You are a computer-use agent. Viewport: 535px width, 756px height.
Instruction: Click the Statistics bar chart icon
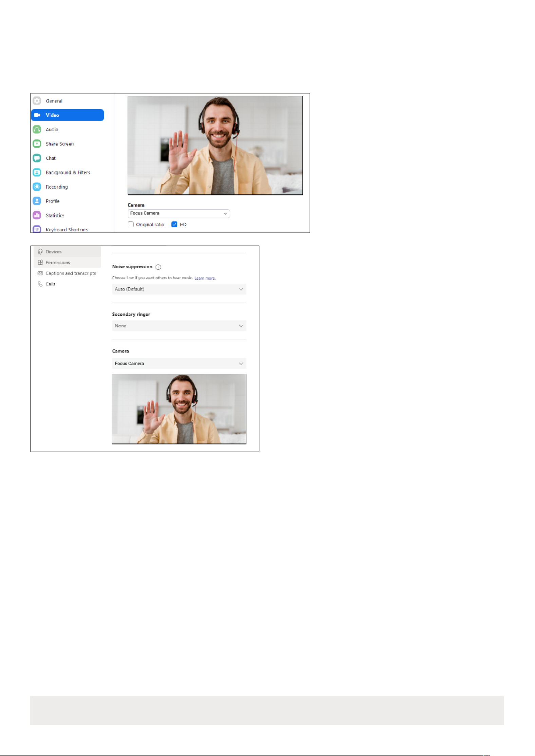pos(37,215)
